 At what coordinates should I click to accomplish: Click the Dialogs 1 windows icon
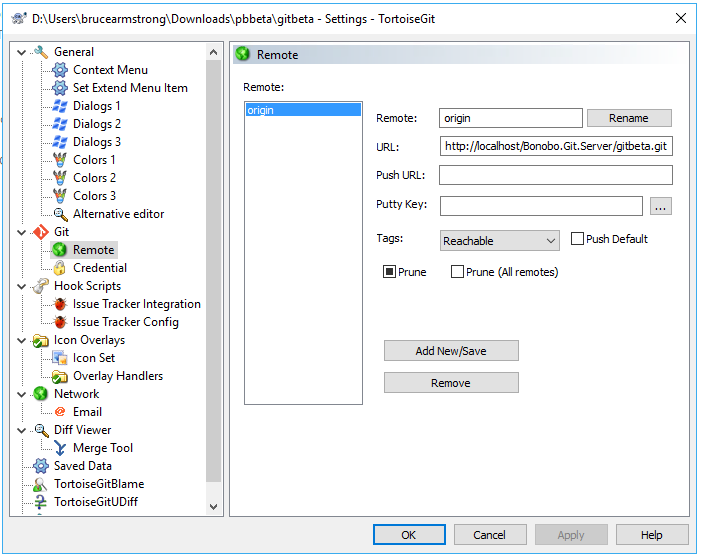pyautogui.click(x=60, y=106)
